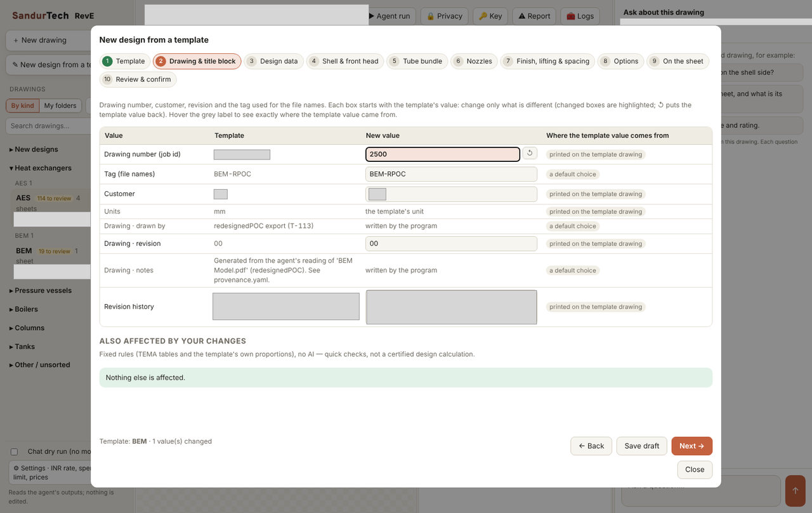This screenshot has width=812, height=513.
Task: Go Back to the previous step
Action: click(591, 446)
